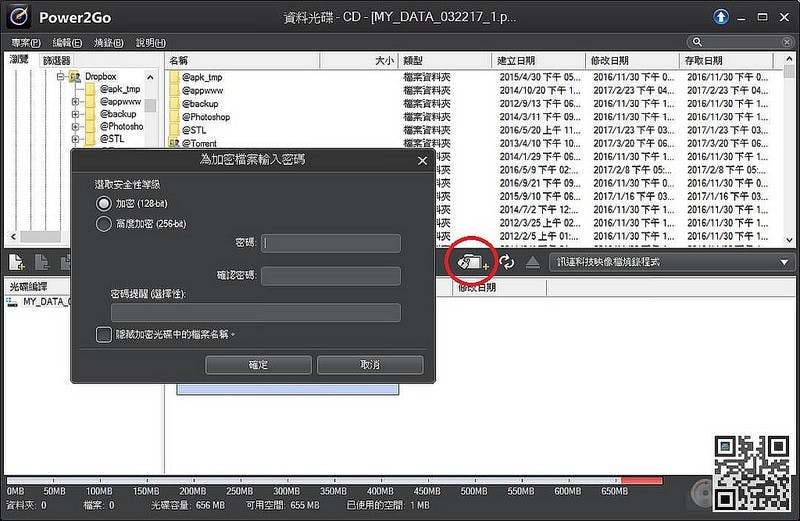Click the disc capacity usage bar
The width and height of the screenshot is (800, 521).
tap(334, 481)
